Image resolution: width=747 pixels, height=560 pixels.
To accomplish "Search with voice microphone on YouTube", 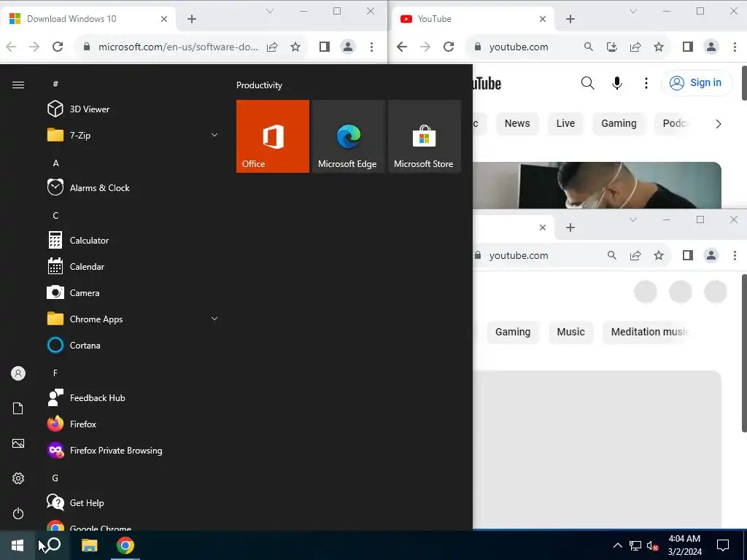I will 617,83.
